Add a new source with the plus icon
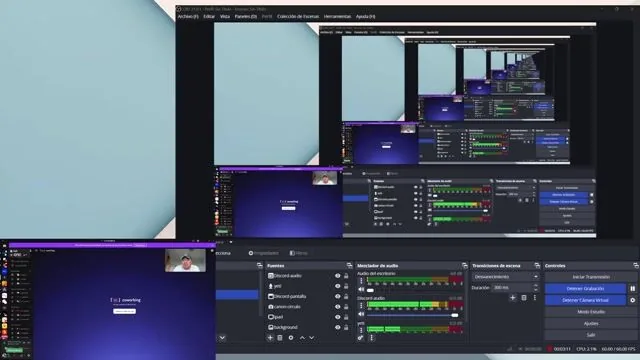This screenshot has height=360, width=640. (x=270, y=338)
